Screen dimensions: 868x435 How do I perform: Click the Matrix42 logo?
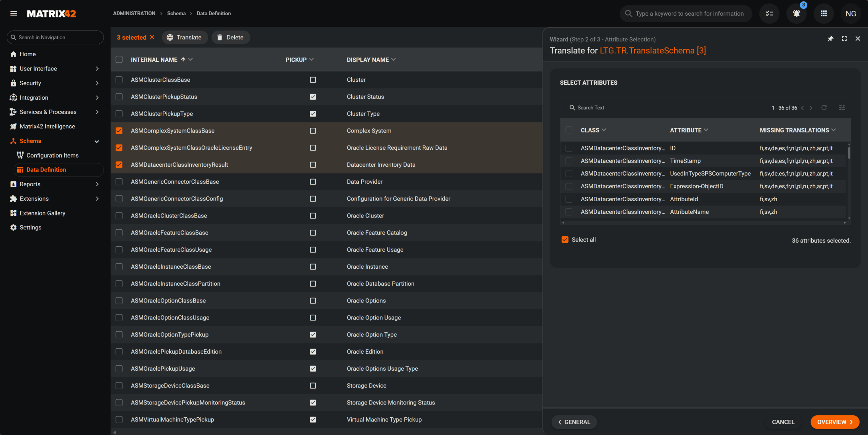52,14
